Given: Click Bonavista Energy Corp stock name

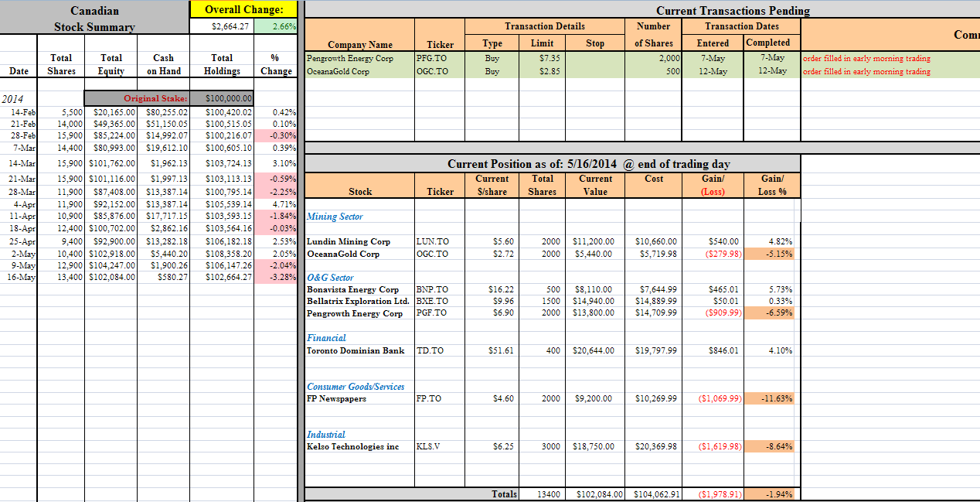Looking at the screenshot, I should [x=353, y=289].
